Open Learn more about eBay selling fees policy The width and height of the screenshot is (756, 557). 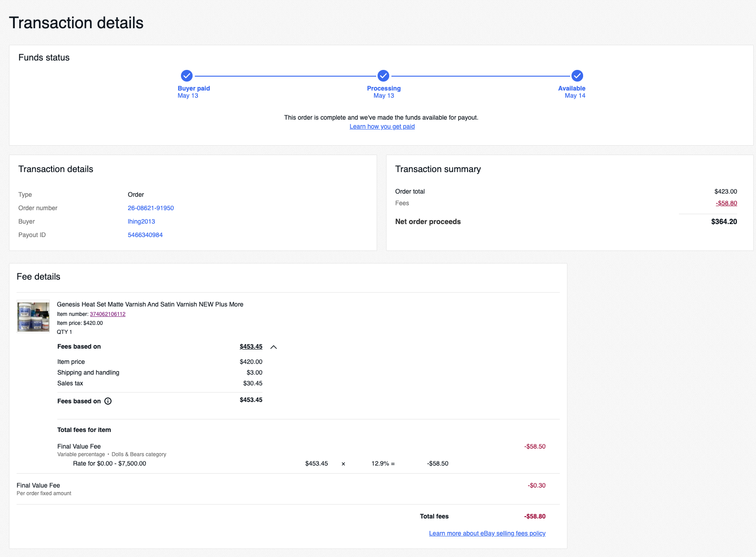click(x=487, y=533)
